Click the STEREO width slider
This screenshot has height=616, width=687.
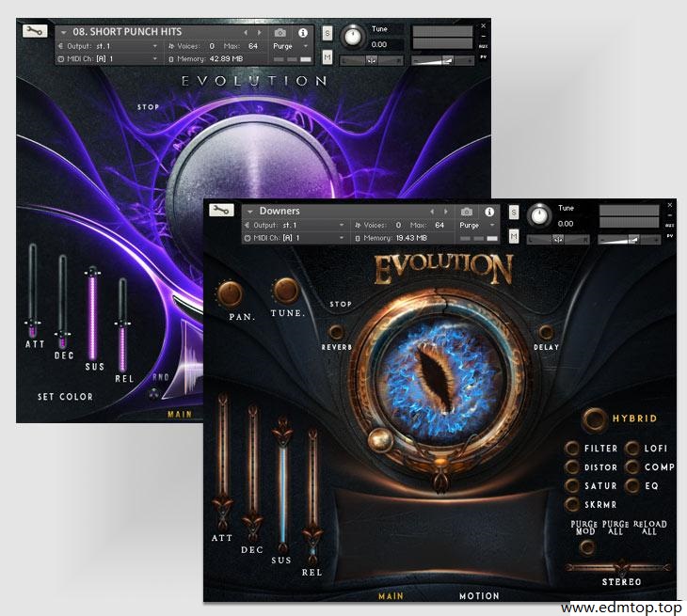[619, 567]
